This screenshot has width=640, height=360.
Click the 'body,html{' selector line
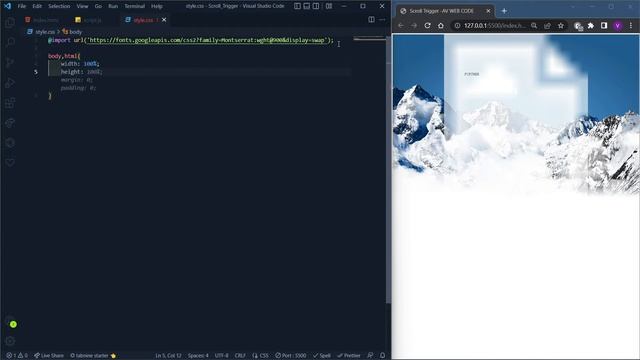pos(64,56)
